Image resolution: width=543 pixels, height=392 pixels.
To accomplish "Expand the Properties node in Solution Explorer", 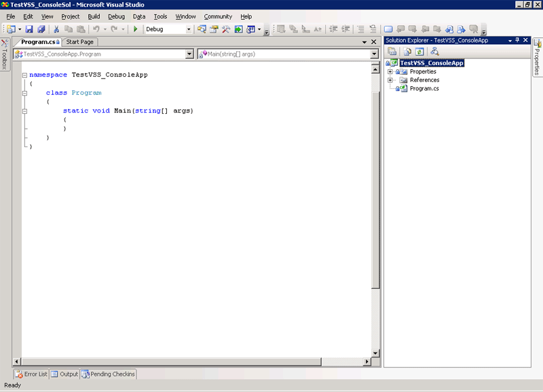I will (390, 72).
